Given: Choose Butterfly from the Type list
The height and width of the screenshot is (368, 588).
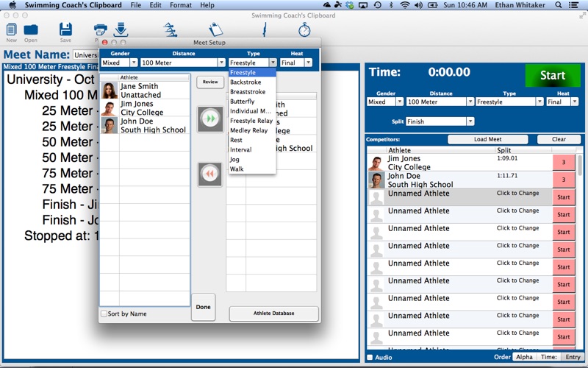Looking at the screenshot, I should click(243, 102).
